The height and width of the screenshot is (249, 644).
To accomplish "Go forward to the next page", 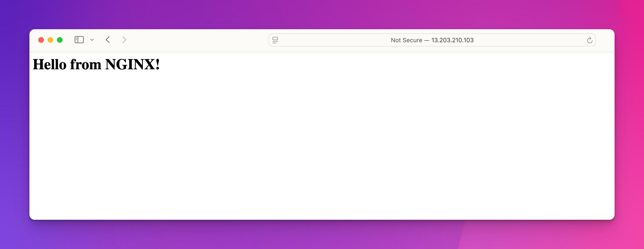I will (x=124, y=40).
